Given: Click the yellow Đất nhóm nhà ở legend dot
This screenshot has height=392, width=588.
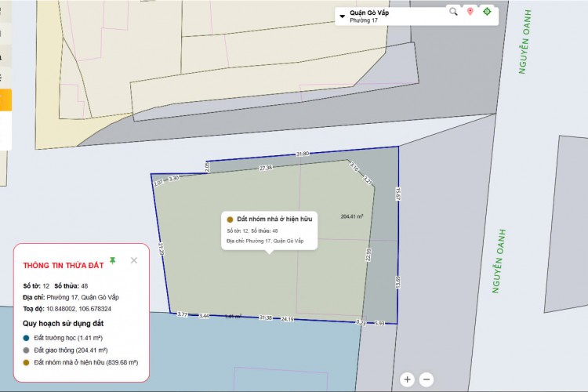Looking at the screenshot, I should coord(27,363).
